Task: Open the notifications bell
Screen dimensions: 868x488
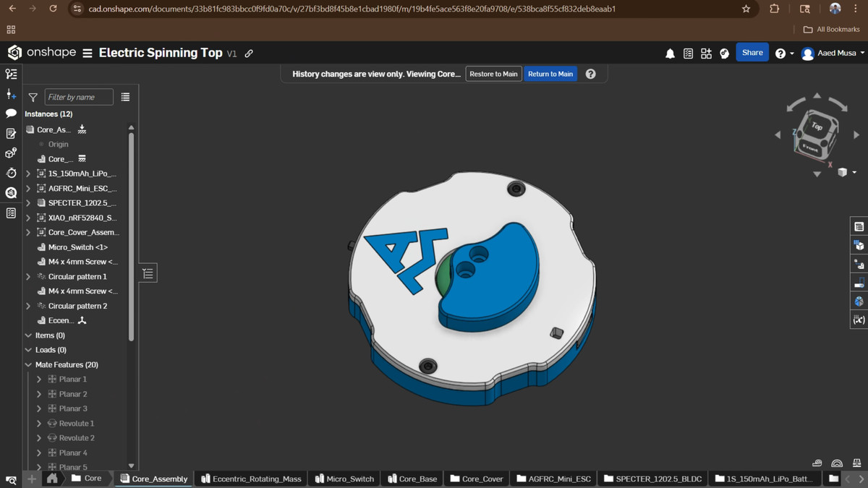Action: click(x=670, y=53)
